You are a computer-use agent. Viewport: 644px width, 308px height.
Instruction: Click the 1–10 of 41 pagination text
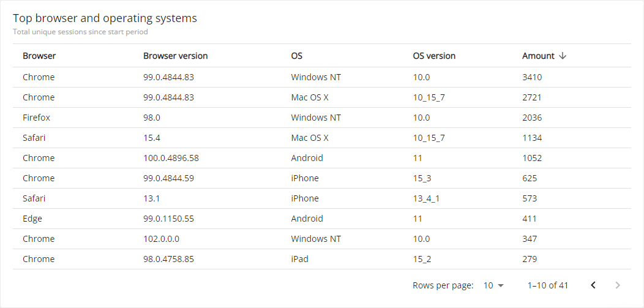(548, 285)
